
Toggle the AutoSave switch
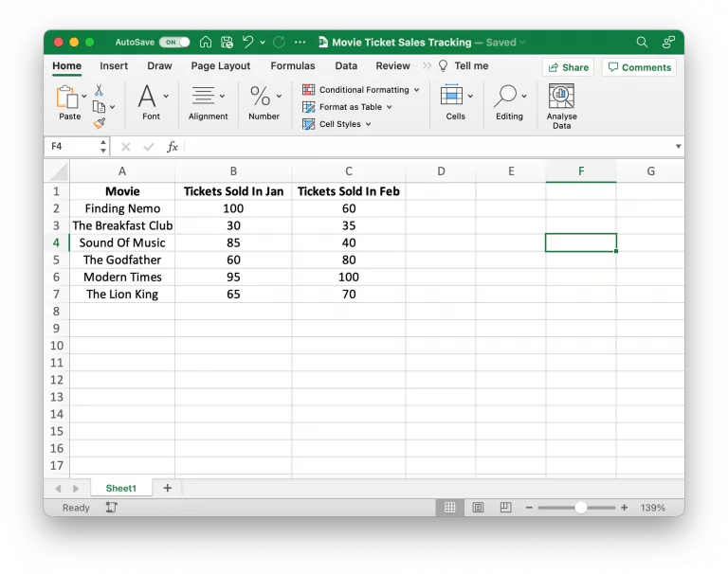tap(173, 43)
